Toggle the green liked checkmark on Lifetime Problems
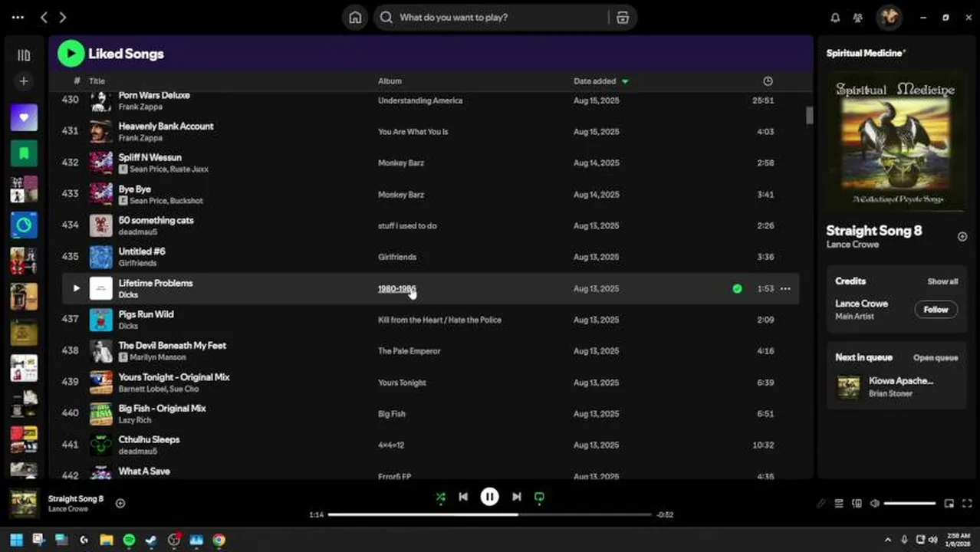Viewport: 980px width, 552px height. tap(737, 288)
